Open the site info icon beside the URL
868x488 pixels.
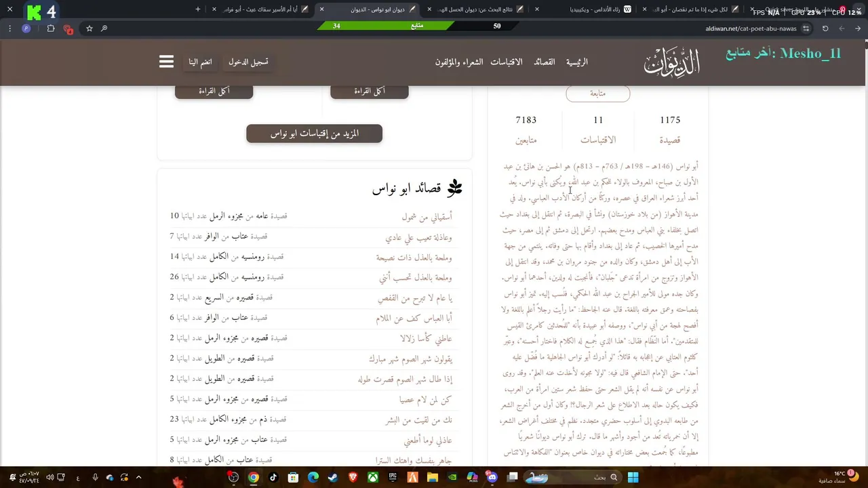[806, 28]
